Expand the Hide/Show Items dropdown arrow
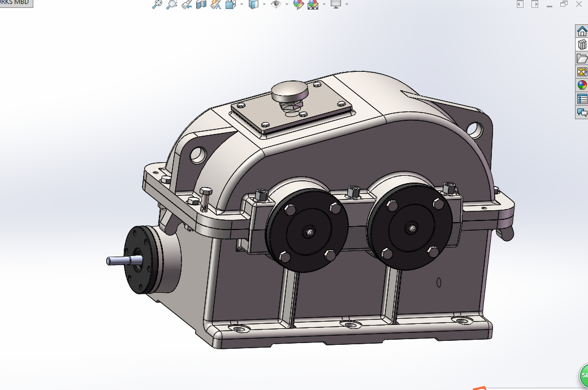This screenshot has width=588, height=390. point(287,4)
